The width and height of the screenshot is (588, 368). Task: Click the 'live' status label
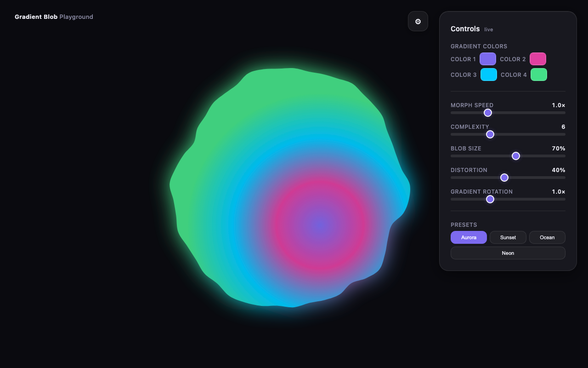click(x=489, y=29)
